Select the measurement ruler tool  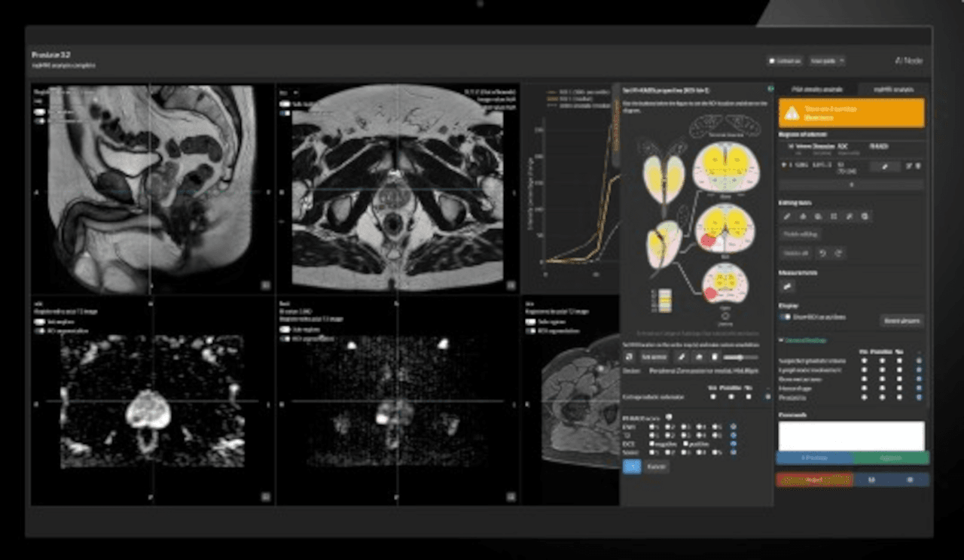point(787,286)
